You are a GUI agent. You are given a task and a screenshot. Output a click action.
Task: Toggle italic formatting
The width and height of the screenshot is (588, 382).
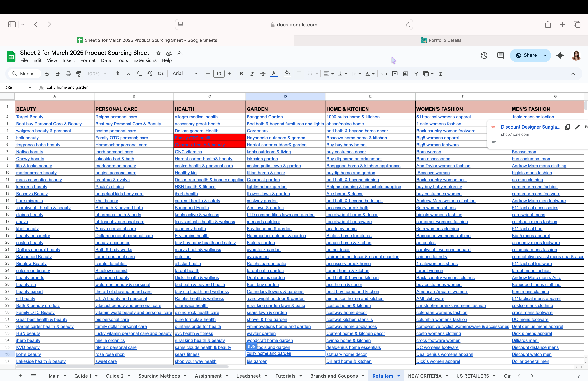click(x=252, y=74)
